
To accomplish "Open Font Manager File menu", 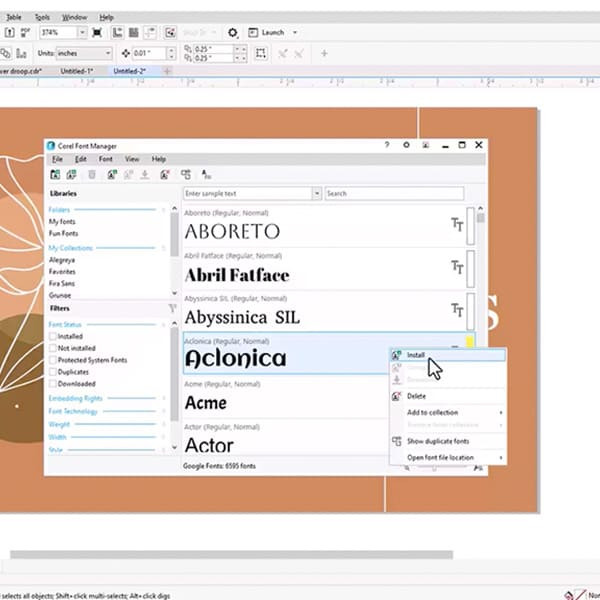I will pos(57,159).
